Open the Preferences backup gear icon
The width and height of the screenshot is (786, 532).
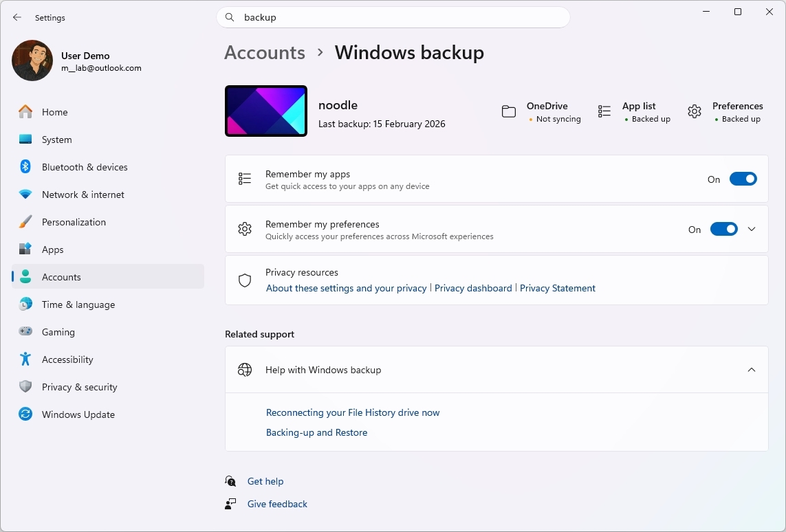694,111
